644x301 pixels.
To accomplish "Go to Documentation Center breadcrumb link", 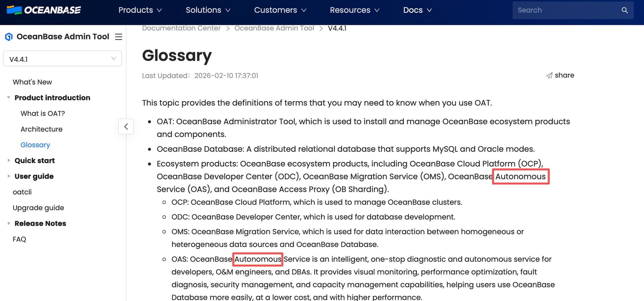I will point(181,28).
